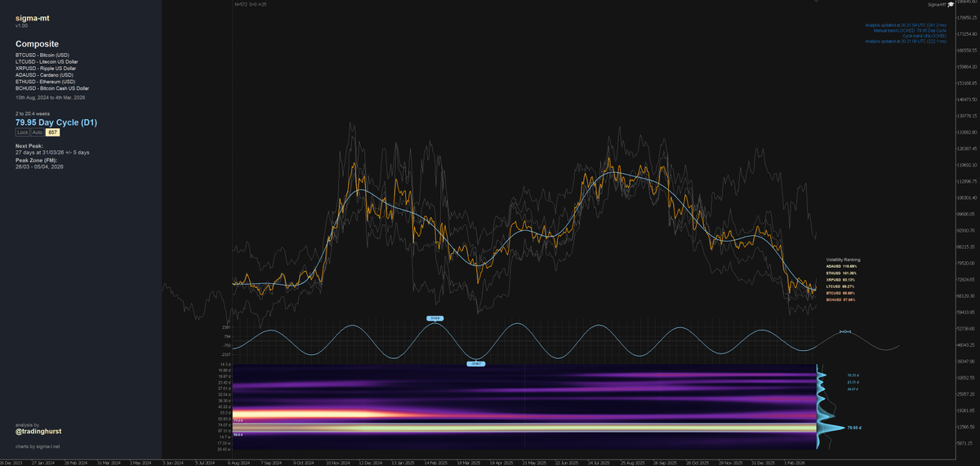The image size is (980, 466).
Task: Click the 79.95 d spectrum peak label
Action: pos(855,428)
